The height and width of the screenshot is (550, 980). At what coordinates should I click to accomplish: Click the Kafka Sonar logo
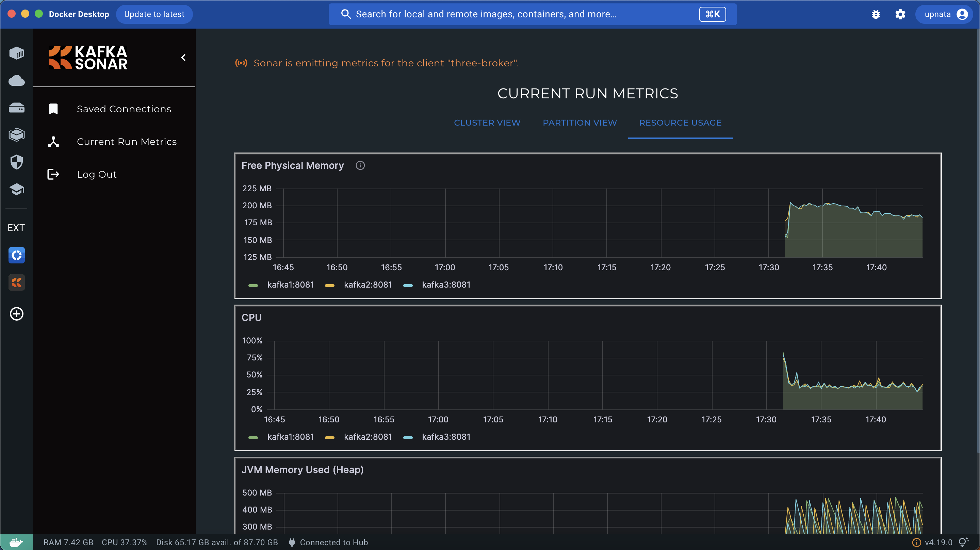point(88,58)
